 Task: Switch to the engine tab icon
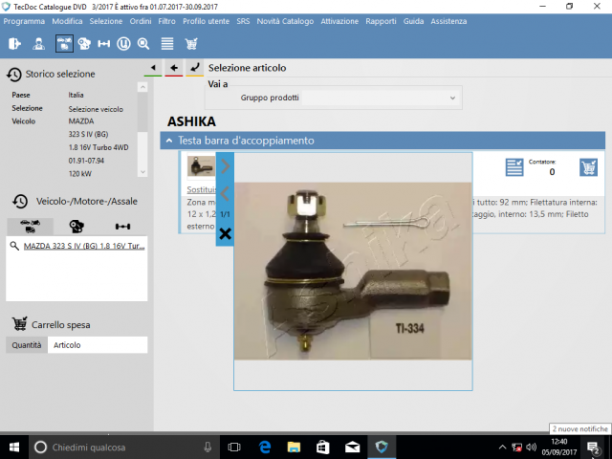(x=76, y=226)
